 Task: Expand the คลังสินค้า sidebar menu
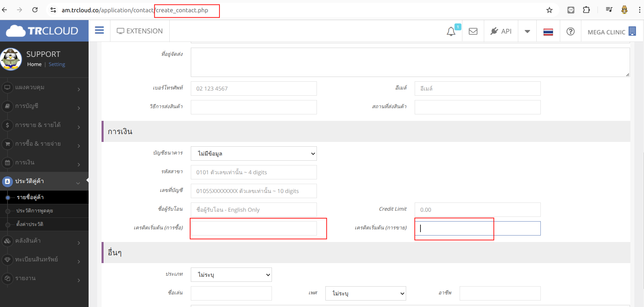tap(44, 241)
